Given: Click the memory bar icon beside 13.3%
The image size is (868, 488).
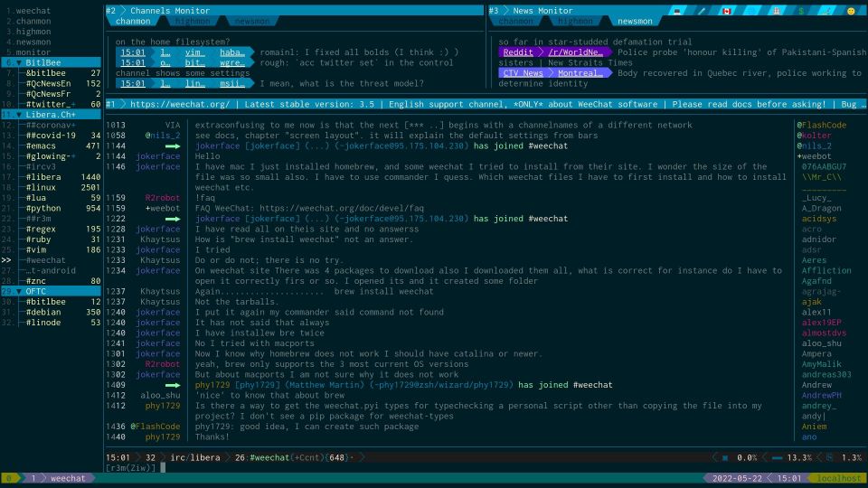Looking at the screenshot, I should click(x=777, y=457).
